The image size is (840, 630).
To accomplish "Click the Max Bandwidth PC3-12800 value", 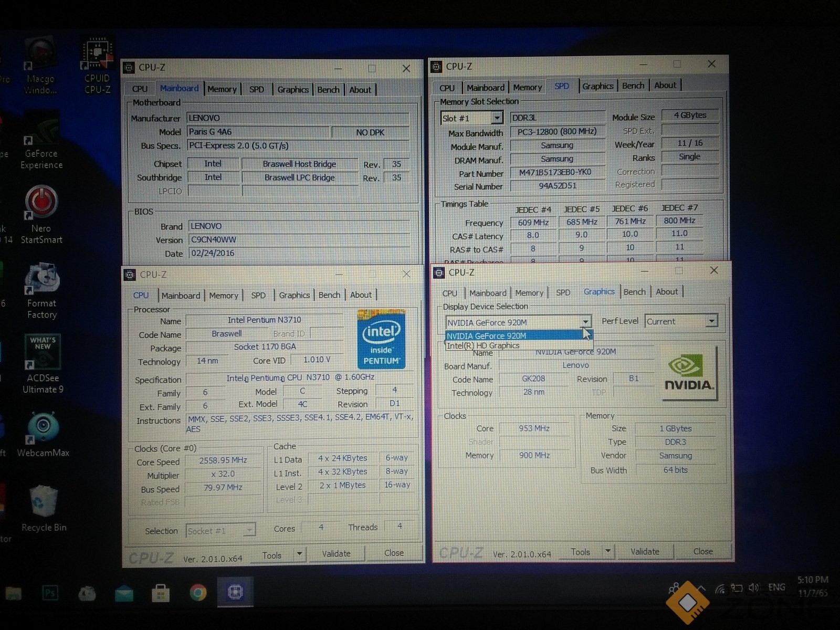I will (557, 132).
